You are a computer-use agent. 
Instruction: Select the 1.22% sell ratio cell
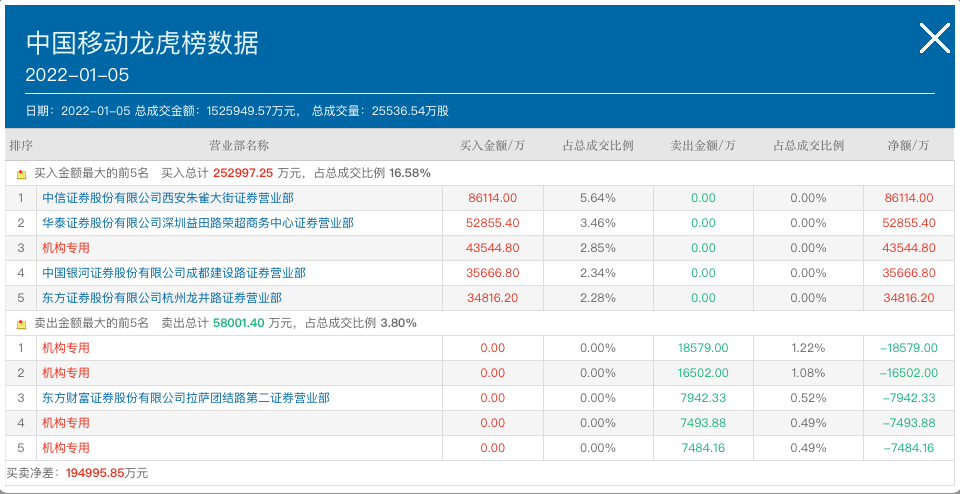pyautogui.click(x=808, y=348)
